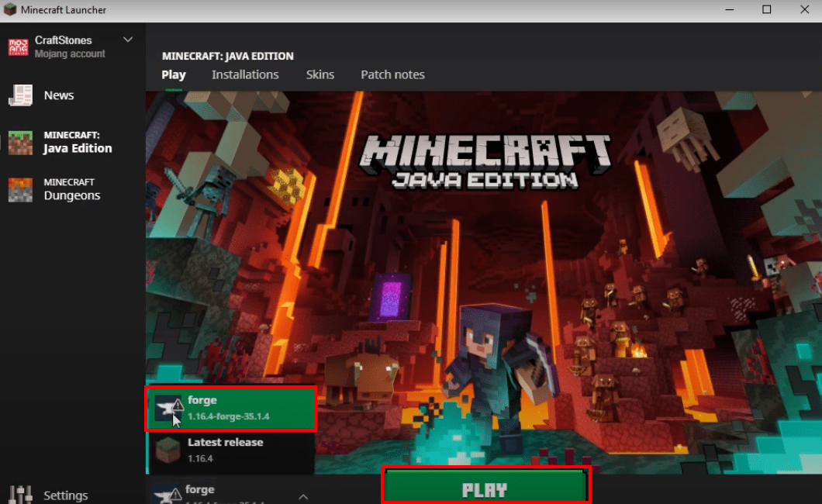Click the forge anvil icon in version list
Screen dimensions: 822x504
(x=169, y=408)
